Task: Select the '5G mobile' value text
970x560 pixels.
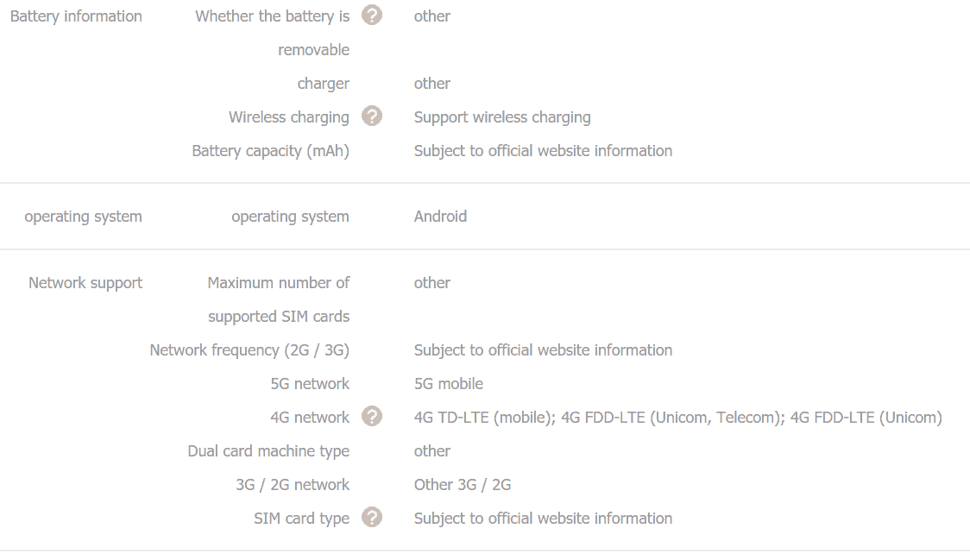Action: [449, 384]
